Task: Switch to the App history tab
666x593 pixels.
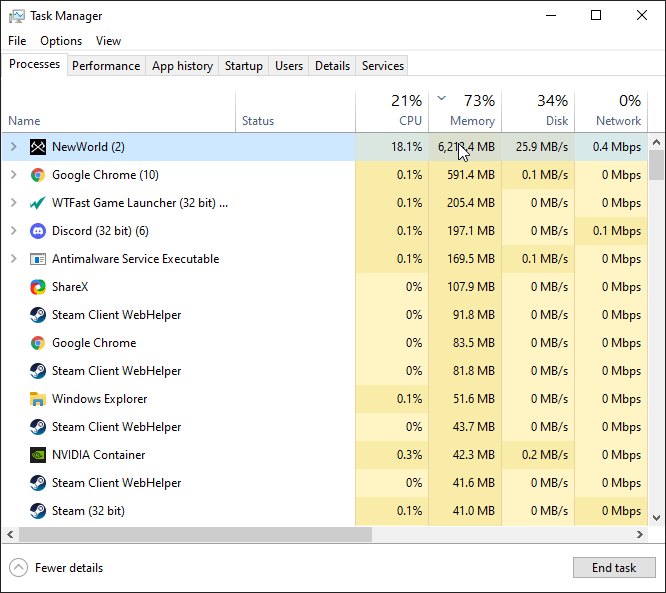Action: tap(182, 66)
